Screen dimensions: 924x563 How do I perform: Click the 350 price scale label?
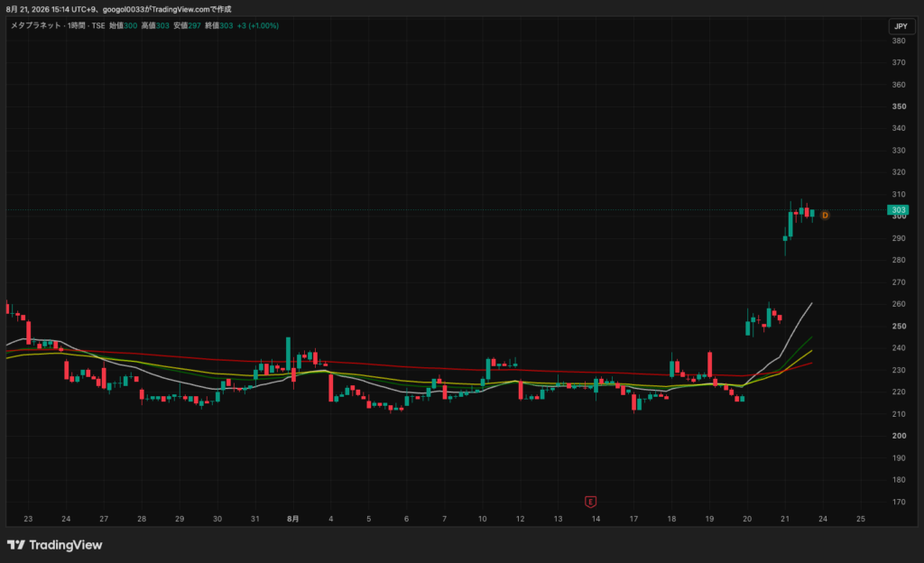[x=899, y=106]
